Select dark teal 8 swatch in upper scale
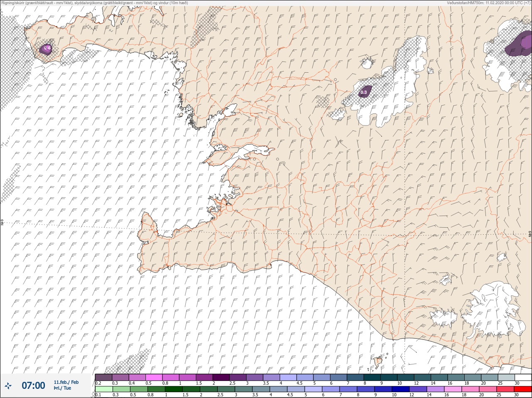The image size is (532, 398). (x=372, y=377)
